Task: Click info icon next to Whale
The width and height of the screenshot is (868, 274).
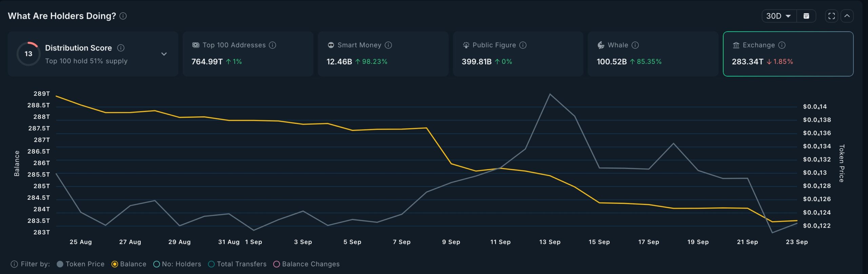Action: tap(635, 45)
